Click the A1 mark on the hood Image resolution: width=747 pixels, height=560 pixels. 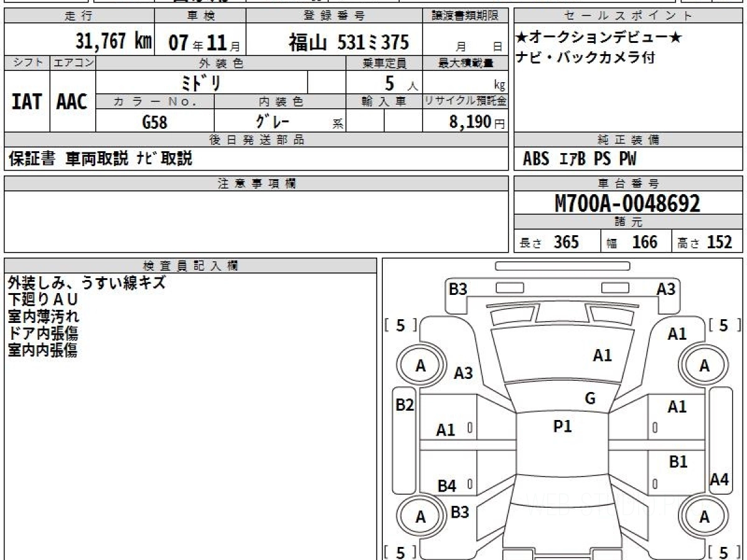tap(603, 355)
